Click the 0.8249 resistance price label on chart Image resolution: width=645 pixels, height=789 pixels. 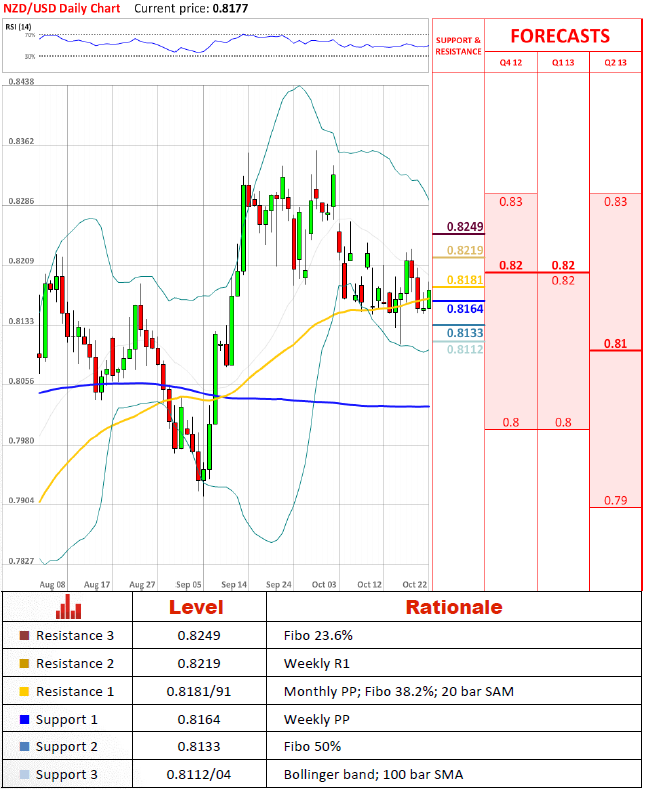tap(465, 226)
